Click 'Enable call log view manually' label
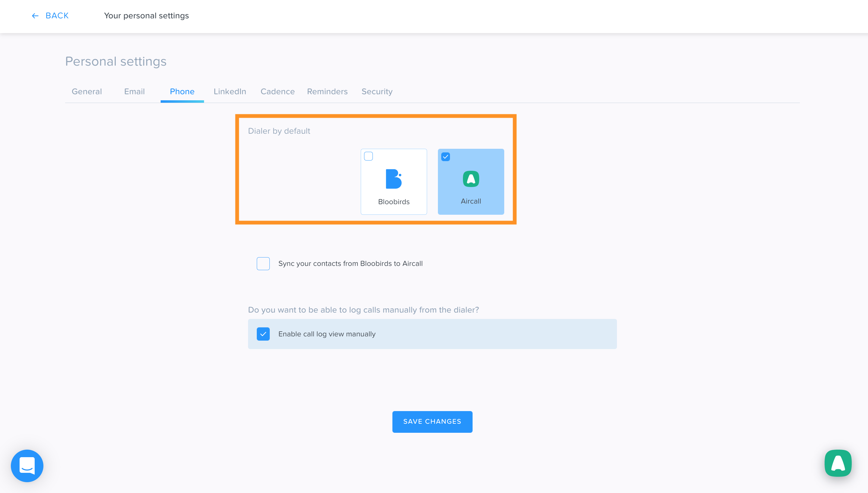Viewport: 868px width, 493px height. click(327, 334)
